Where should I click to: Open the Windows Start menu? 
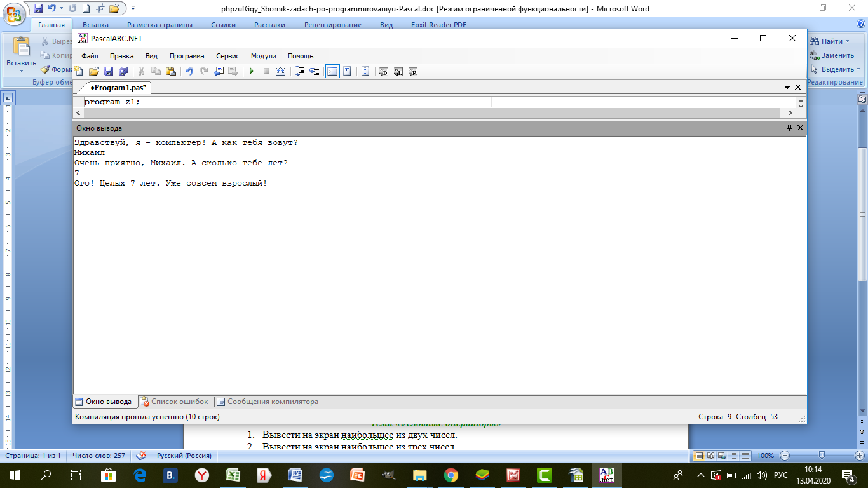[x=15, y=475]
